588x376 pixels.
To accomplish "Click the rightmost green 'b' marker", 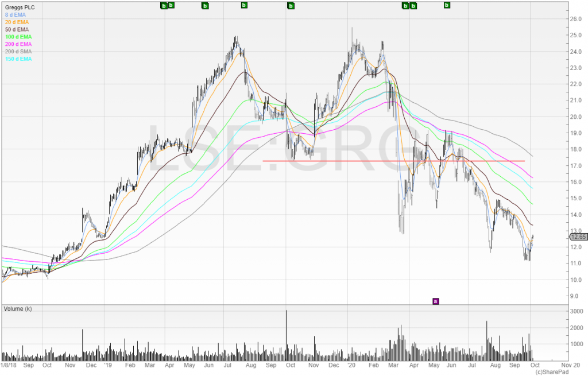I will [x=447, y=5].
